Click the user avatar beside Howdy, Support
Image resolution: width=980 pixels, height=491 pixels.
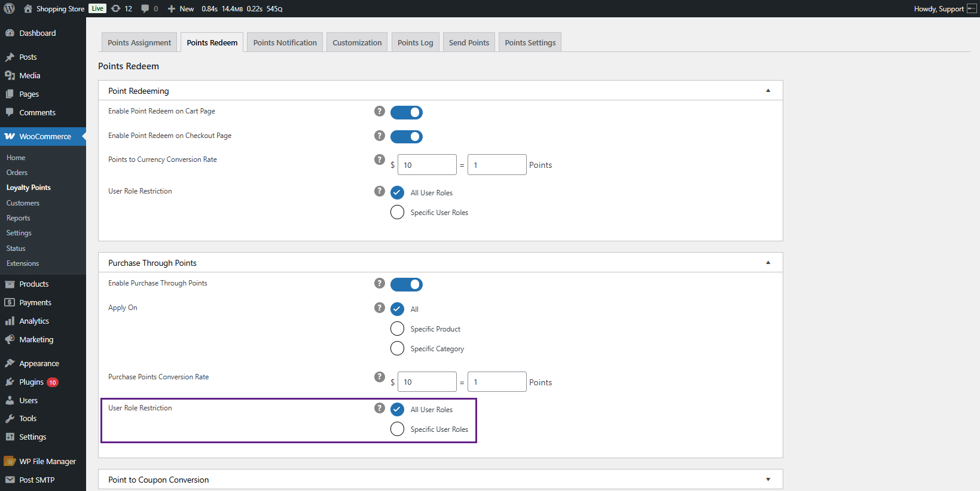tap(972, 8)
